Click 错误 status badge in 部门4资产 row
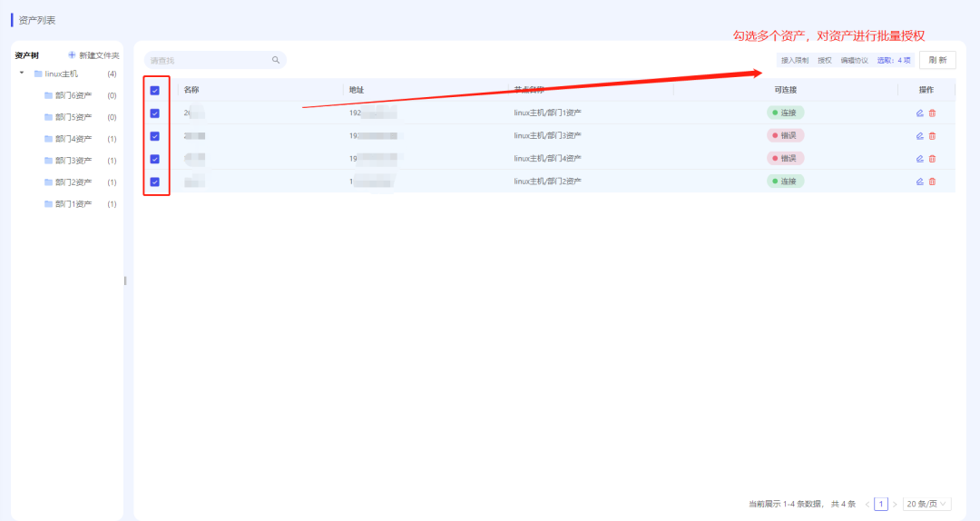The width and height of the screenshot is (980, 521). click(x=785, y=158)
